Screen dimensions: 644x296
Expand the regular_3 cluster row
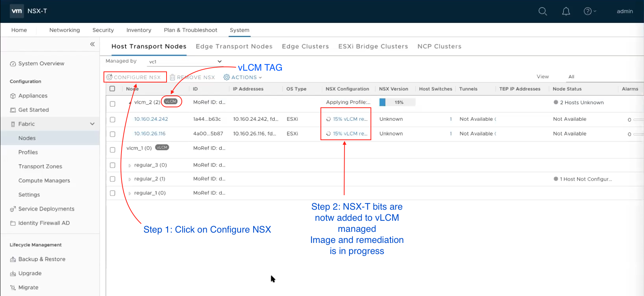(130, 165)
